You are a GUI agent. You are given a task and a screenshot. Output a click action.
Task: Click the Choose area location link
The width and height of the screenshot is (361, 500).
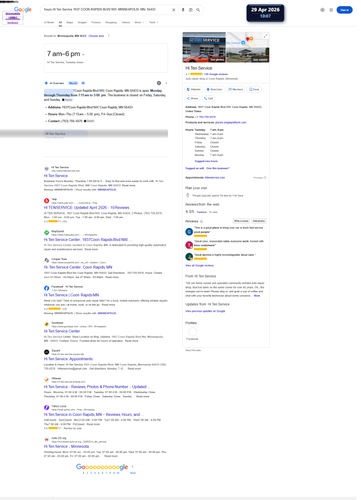click(x=96, y=36)
